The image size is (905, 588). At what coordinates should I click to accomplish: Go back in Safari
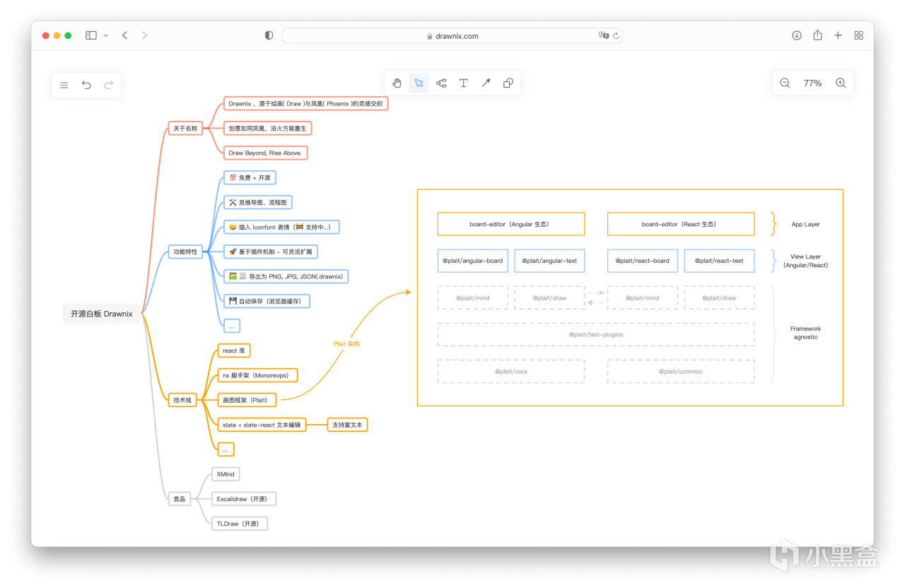click(x=124, y=35)
